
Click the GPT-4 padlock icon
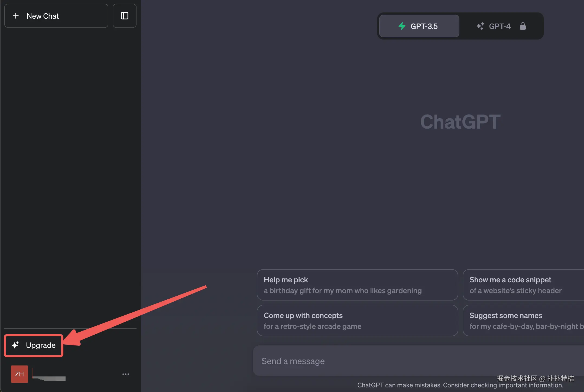pos(523,26)
